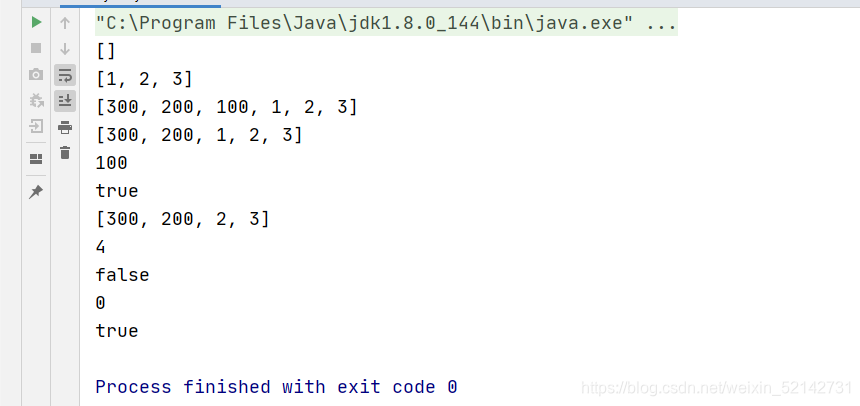Expand the folded command ellipsis after java.exe

(x=661, y=23)
